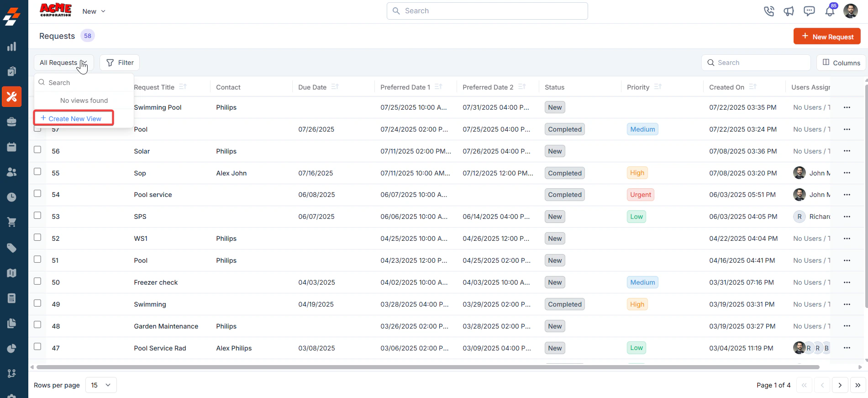Open the Columns chooser

tap(841, 63)
